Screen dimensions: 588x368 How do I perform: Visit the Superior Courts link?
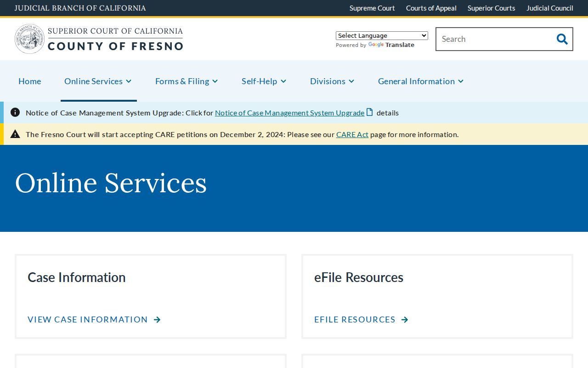coord(492,8)
